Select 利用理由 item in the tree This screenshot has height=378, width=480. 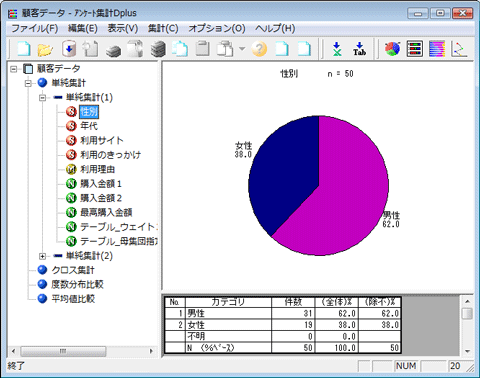pos(97,169)
